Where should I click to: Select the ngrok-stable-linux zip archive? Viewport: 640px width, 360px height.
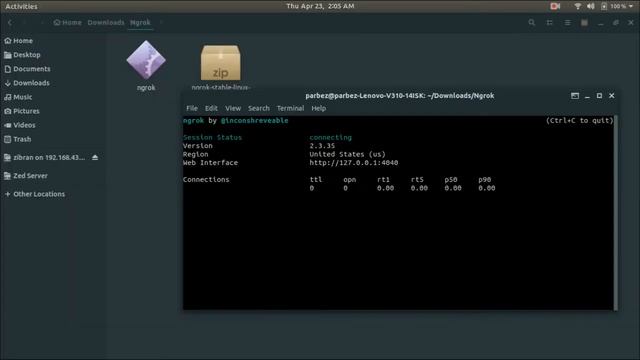(x=220, y=63)
